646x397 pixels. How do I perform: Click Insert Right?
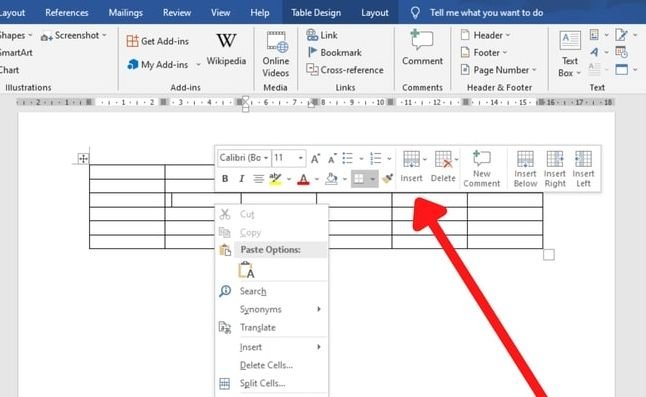point(555,169)
